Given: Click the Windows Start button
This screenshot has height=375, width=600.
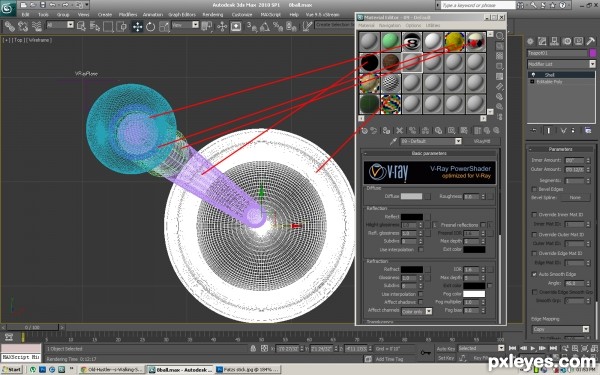Looking at the screenshot, I should pos(12,370).
